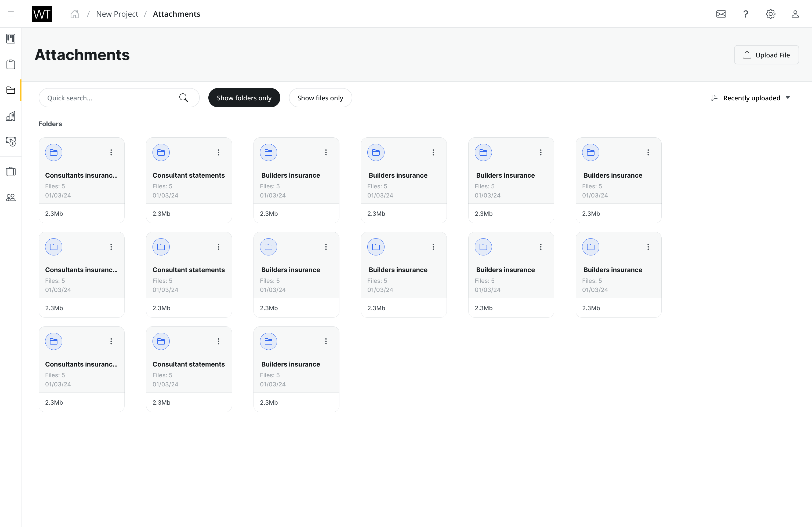The image size is (812, 527).
Task: Click the home icon in the breadcrumb
Action: coord(75,14)
